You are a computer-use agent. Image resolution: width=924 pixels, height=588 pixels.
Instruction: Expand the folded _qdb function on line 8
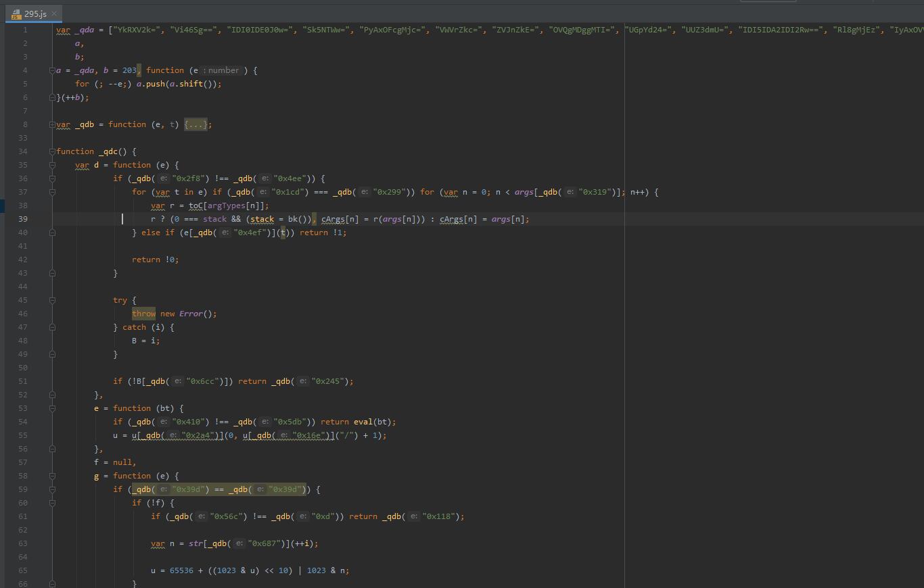point(52,124)
